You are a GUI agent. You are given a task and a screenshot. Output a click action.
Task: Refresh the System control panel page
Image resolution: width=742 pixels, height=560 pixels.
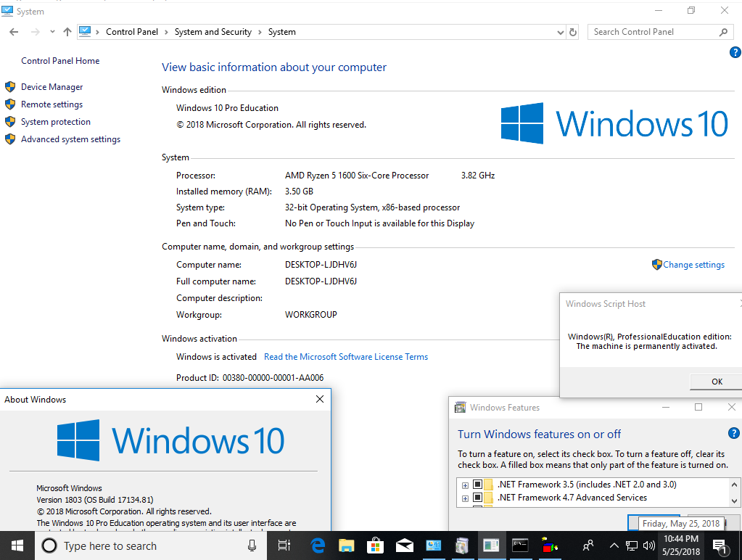(x=572, y=32)
